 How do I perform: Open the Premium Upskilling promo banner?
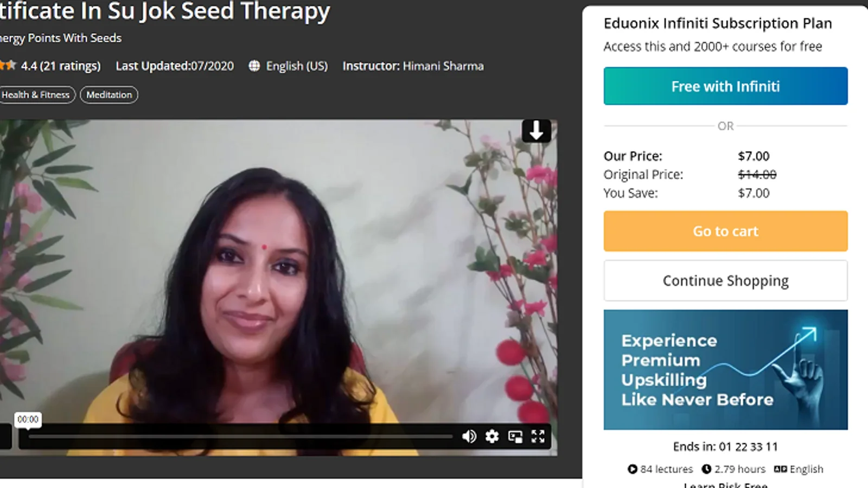[x=725, y=370]
